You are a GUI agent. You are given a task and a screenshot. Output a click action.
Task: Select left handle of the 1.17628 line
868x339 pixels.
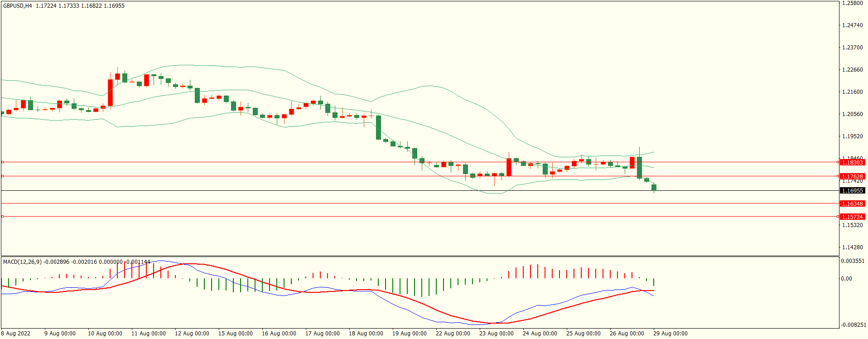pyautogui.click(x=2, y=176)
